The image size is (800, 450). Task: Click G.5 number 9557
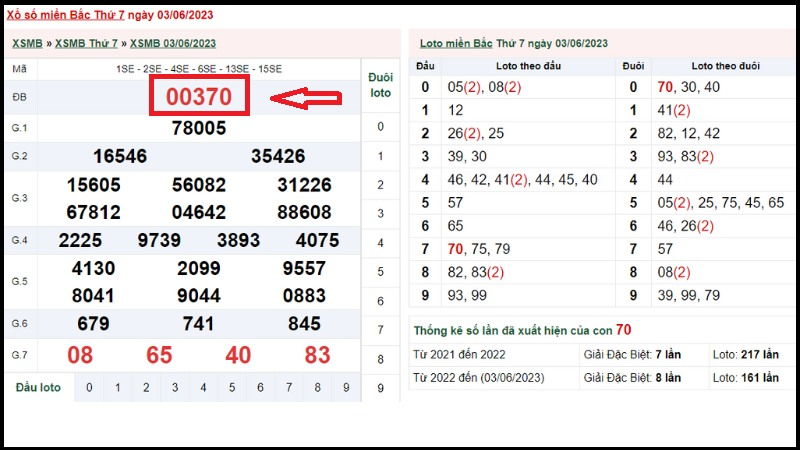pyautogui.click(x=305, y=268)
